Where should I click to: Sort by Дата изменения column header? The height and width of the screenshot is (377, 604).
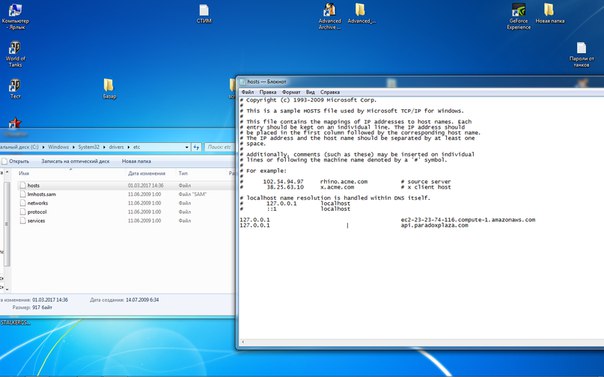[x=146, y=173]
